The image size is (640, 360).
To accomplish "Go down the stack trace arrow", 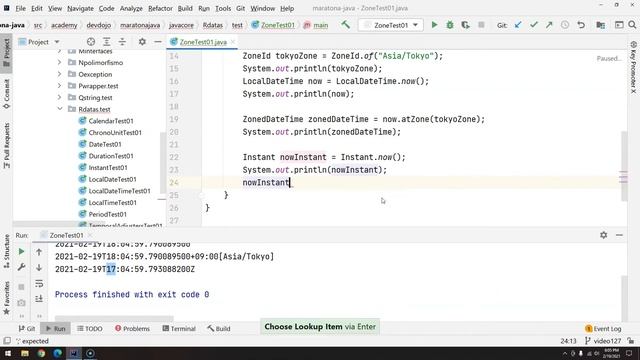I will 39,267.
